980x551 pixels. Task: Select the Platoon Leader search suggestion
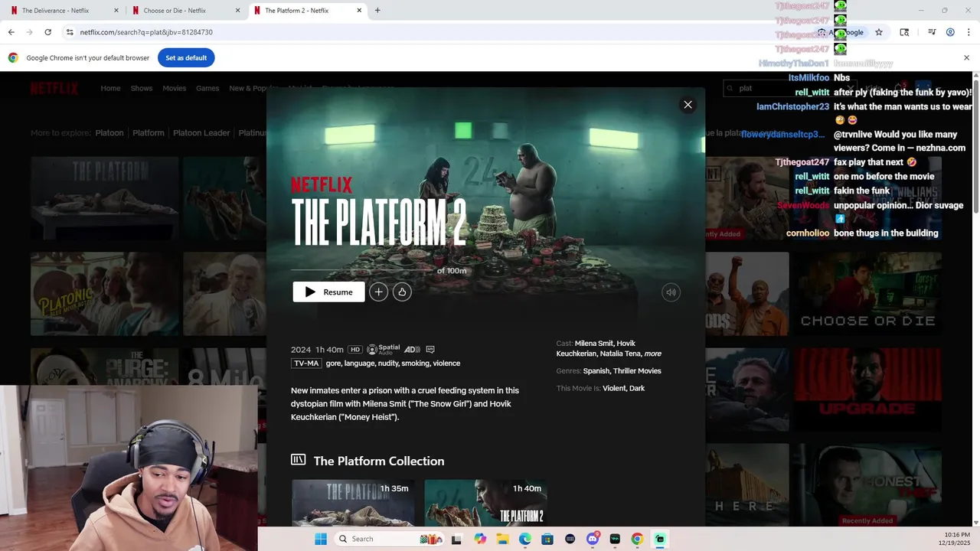click(201, 133)
